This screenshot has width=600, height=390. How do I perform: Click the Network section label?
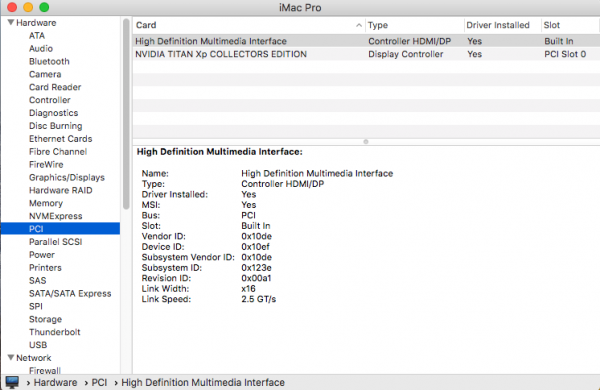(x=34, y=358)
